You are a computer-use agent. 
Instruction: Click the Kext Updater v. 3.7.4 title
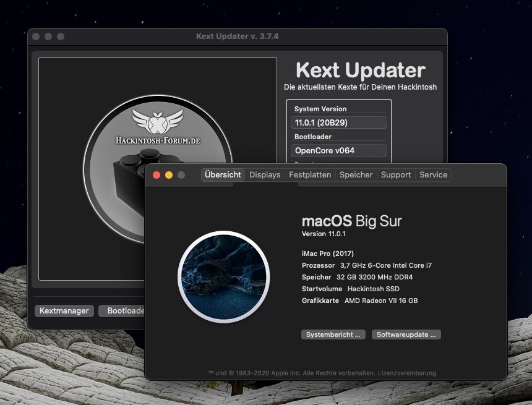[x=237, y=36]
